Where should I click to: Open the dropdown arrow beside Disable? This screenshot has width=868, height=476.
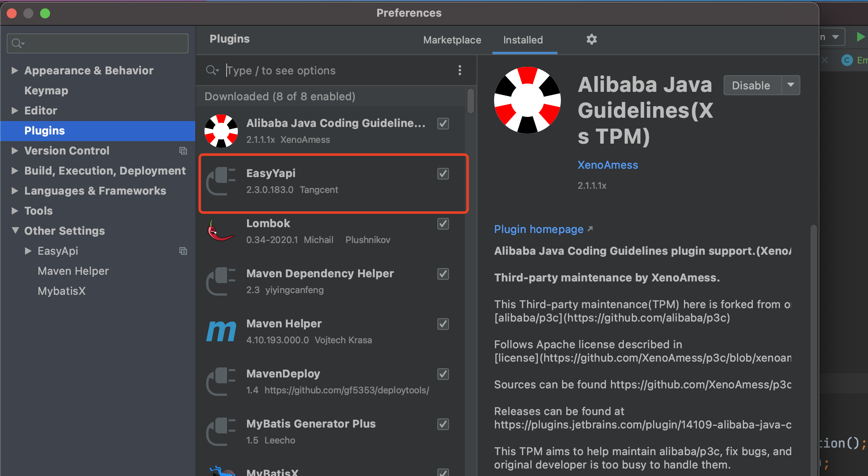[x=790, y=85]
